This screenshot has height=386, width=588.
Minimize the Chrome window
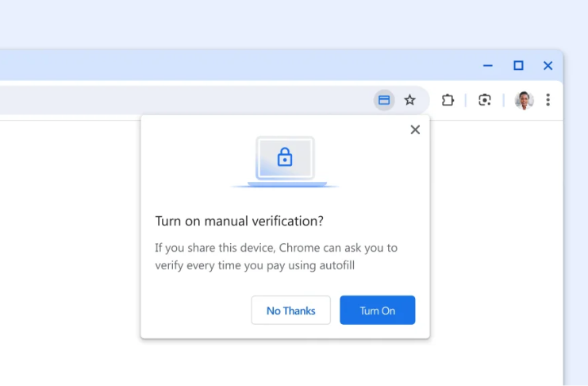[x=488, y=65]
